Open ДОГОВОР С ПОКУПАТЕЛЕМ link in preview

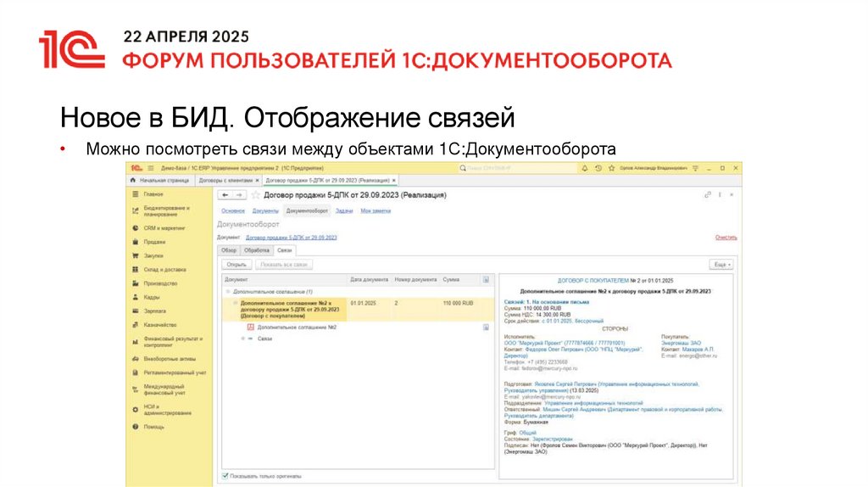[x=593, y=281]
